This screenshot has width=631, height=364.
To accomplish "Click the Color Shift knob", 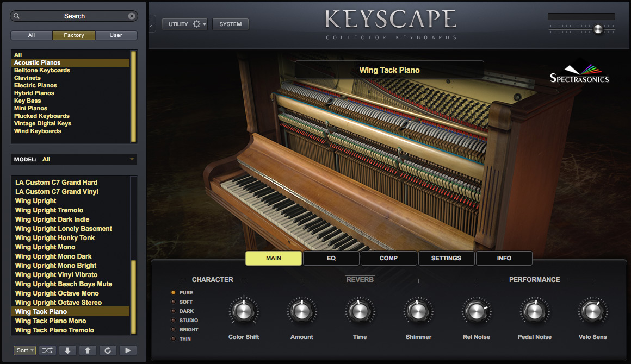I will click(x=244, y=311).
